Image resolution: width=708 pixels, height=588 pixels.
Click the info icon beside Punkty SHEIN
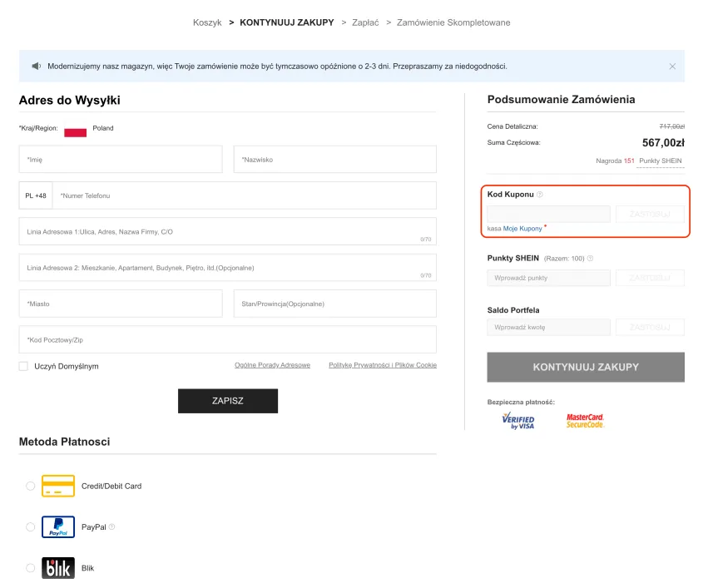pyautogui.click(x=591, y=259)
